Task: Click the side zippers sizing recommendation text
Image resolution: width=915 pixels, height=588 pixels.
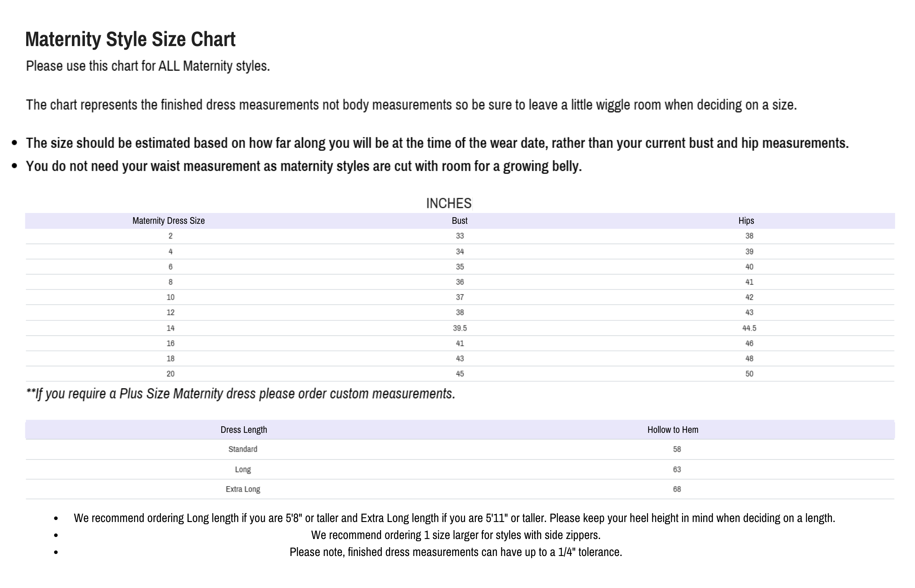Action: (456, 535)
